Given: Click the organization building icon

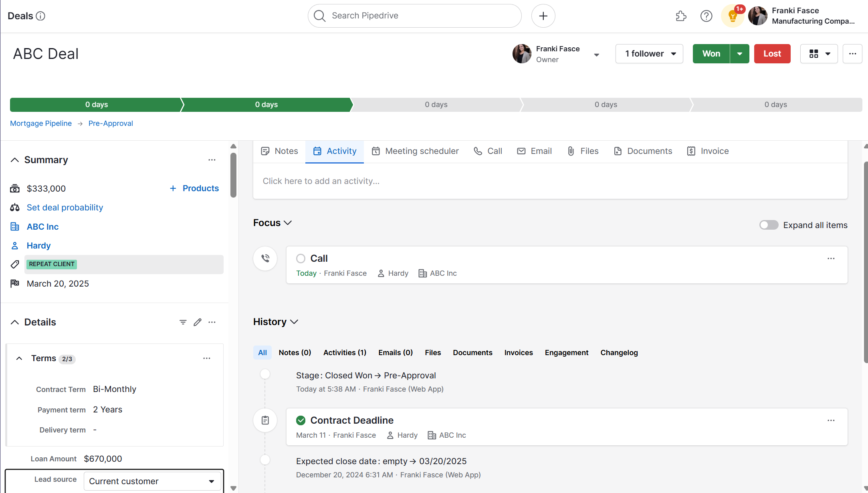Looking at the screenshot, I should (15, 226).
